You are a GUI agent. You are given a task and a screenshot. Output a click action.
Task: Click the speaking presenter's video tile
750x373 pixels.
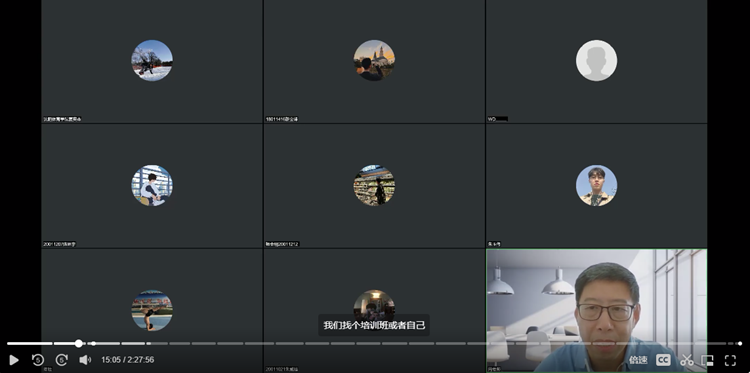pos(596,310)
